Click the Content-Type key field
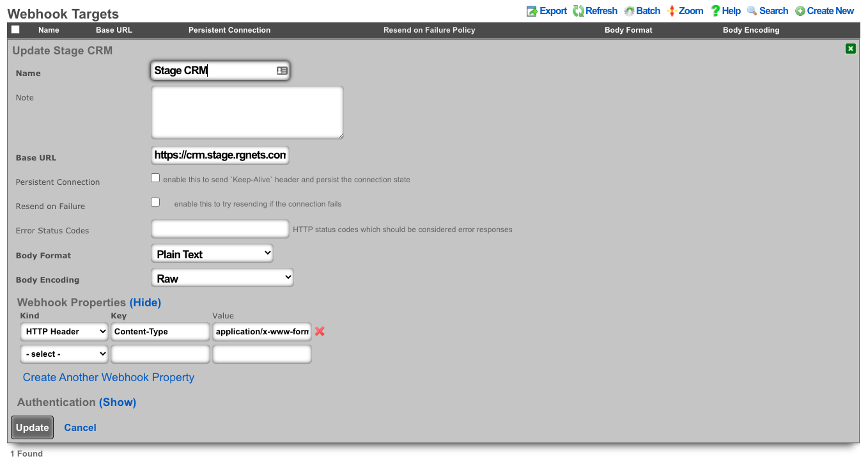Image resolution: width=868 pixels, height=461 pixels. click(160, 331)
